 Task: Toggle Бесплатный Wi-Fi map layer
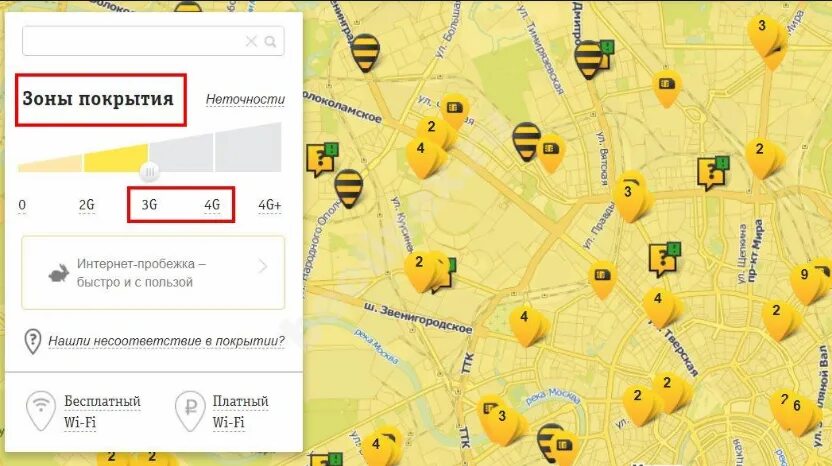(102, 411)
